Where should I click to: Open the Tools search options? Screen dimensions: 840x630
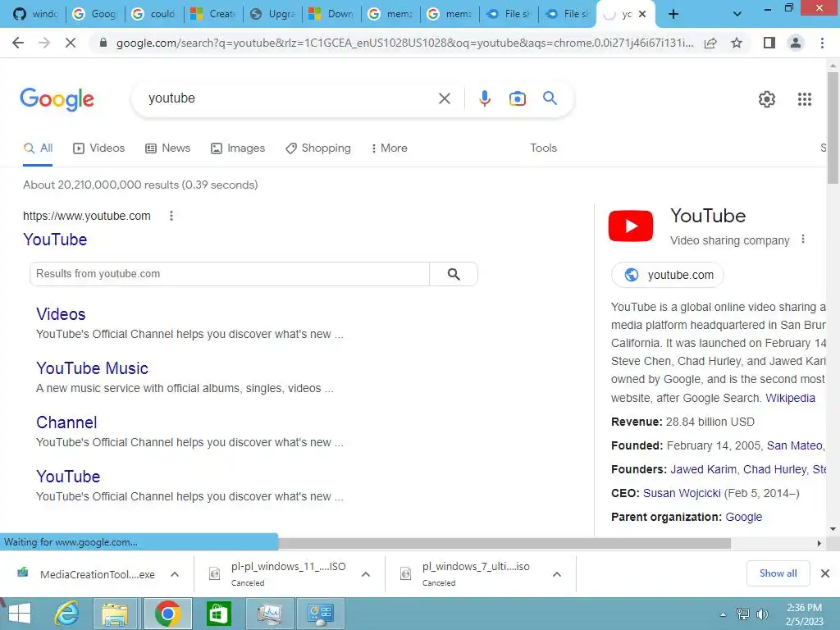click(x=543, y=148)
